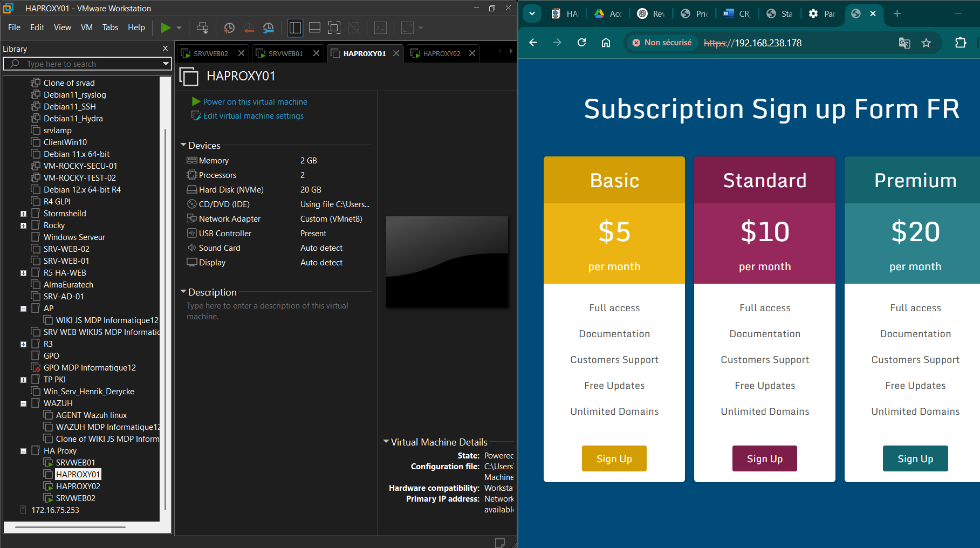980x548 pixels.
Task: Select the CD/DVD (IDE) device
Action: coord(278,204)
